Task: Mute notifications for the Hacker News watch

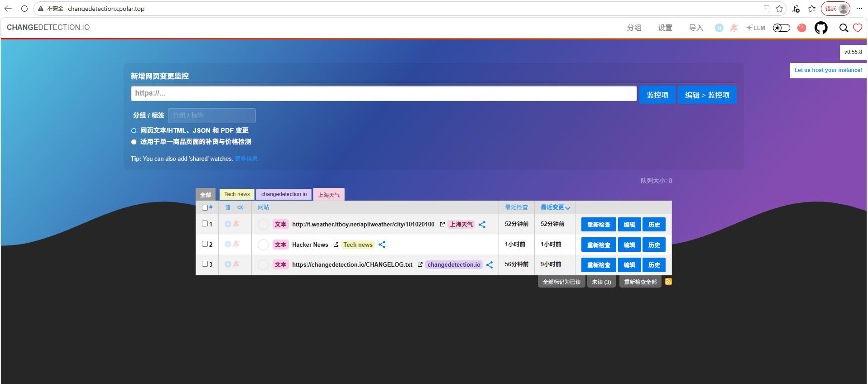Action: coord(236,244)
